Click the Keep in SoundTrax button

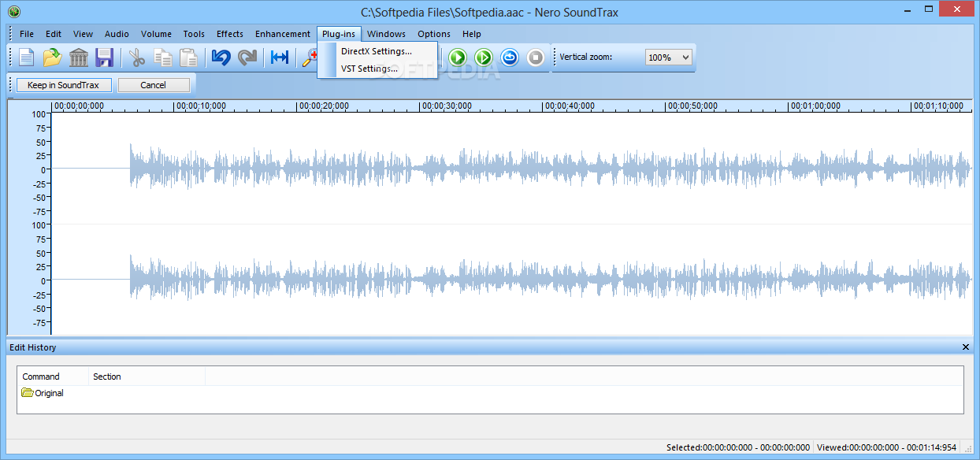point(64,85)
